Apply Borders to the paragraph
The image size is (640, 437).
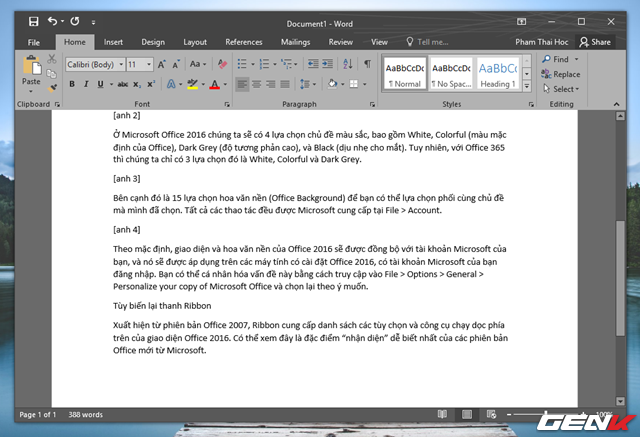click(354, 84)
